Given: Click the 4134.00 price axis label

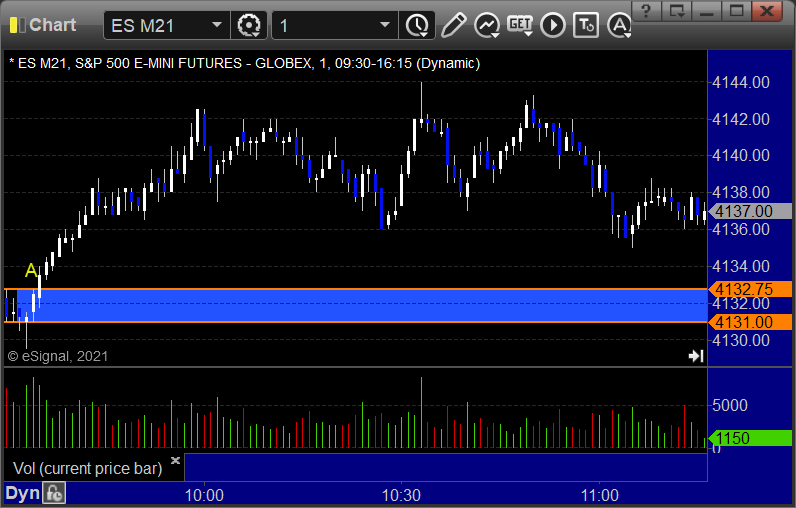Looking at the screenshot, I should [741, 266].
